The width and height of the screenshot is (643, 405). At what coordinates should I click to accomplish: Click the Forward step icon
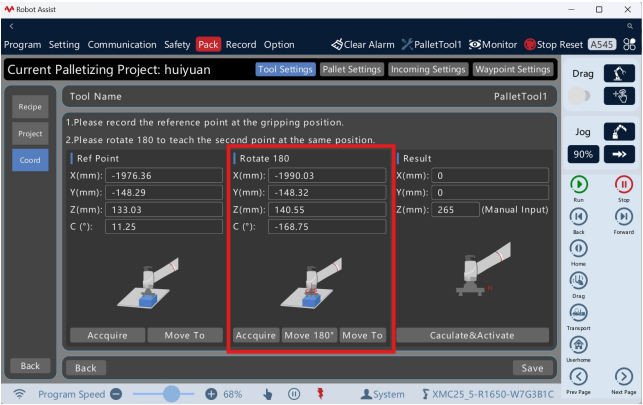tap(624, 216)
